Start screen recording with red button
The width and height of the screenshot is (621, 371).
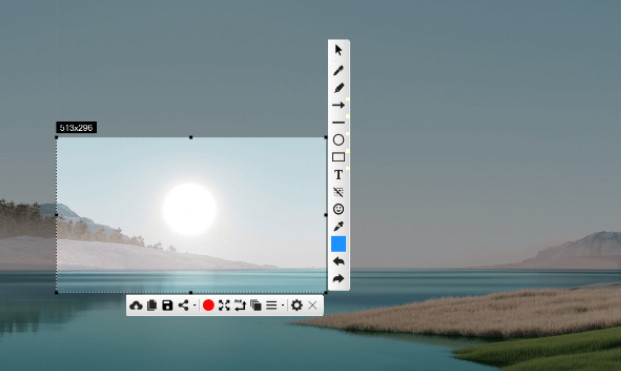click(x=208, y=305)
